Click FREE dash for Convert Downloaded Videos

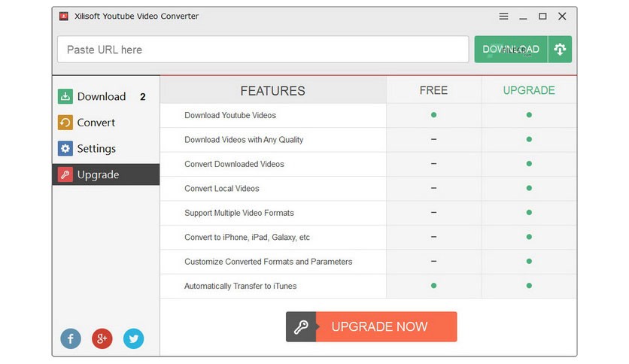pyautogui.click(x=433, y=163)
